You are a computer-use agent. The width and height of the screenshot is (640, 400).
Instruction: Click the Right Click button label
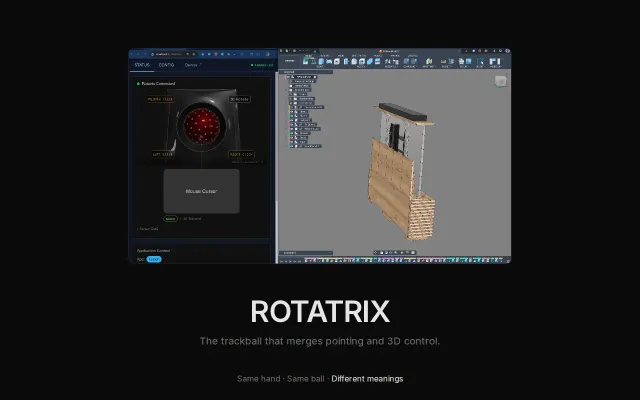pos(241,154)
